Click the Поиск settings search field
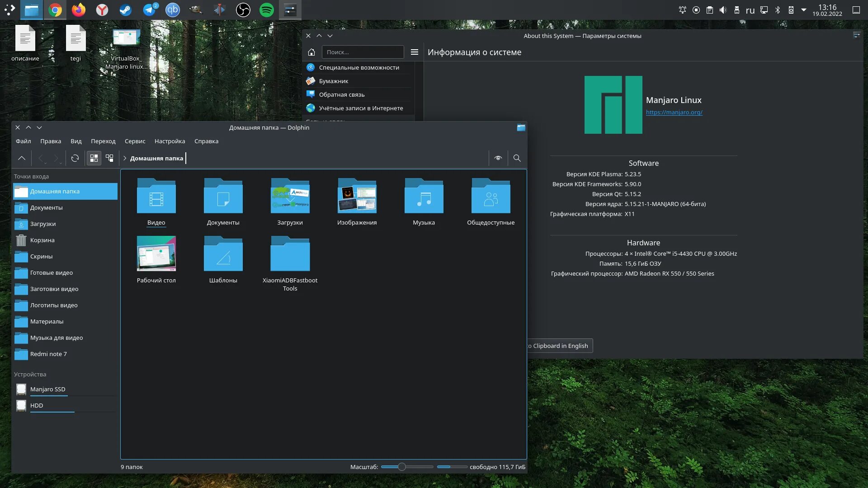 363,52
